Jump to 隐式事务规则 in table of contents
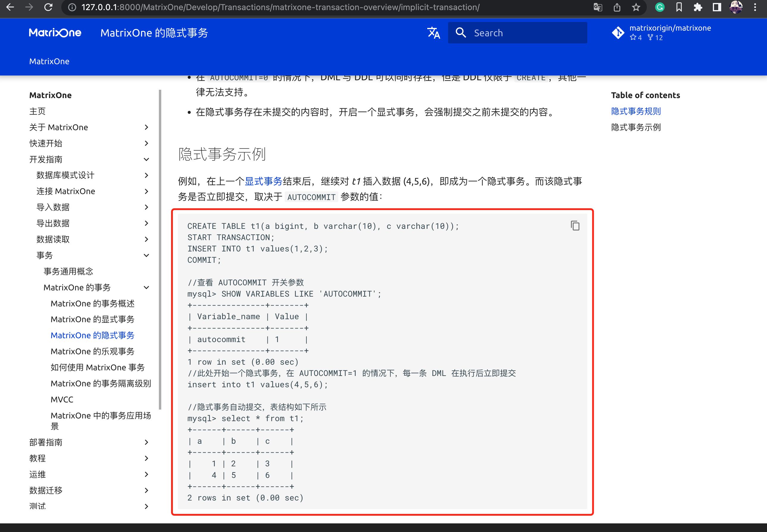The width and height of the screenshot is (767, 532). point(635,111)
